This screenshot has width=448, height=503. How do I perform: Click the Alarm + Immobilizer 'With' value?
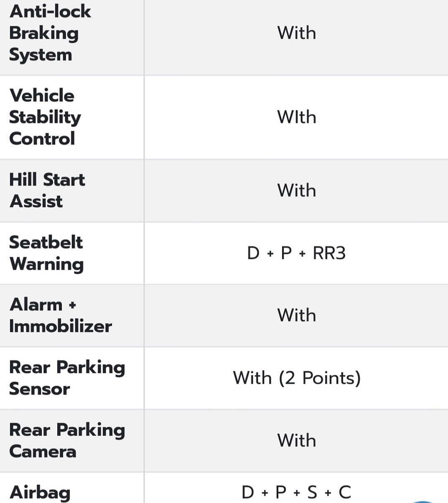click(x=296, y=315)
